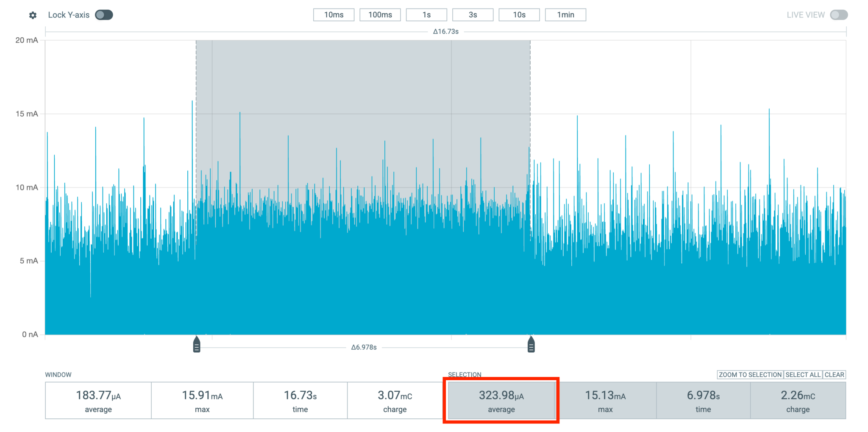Click the selection charge 2.26mC box
868x432 pixels.
[798, 401]
